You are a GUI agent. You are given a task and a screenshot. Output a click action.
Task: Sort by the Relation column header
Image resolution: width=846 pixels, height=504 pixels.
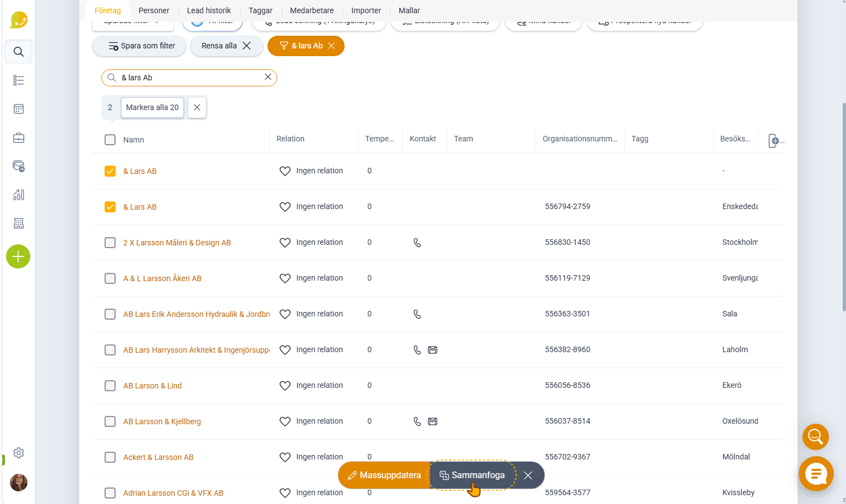[291, 139]
